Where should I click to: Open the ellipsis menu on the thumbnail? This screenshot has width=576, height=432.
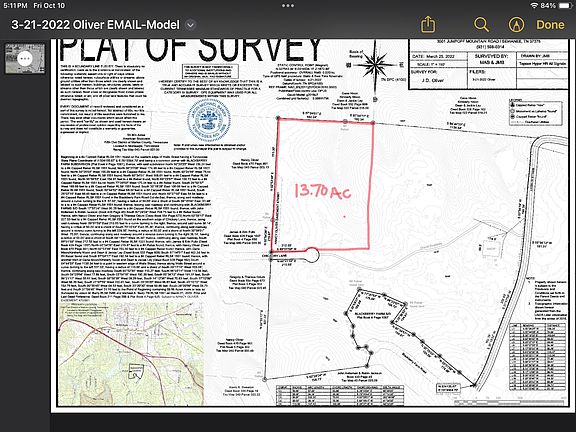(x=25, y=58)
